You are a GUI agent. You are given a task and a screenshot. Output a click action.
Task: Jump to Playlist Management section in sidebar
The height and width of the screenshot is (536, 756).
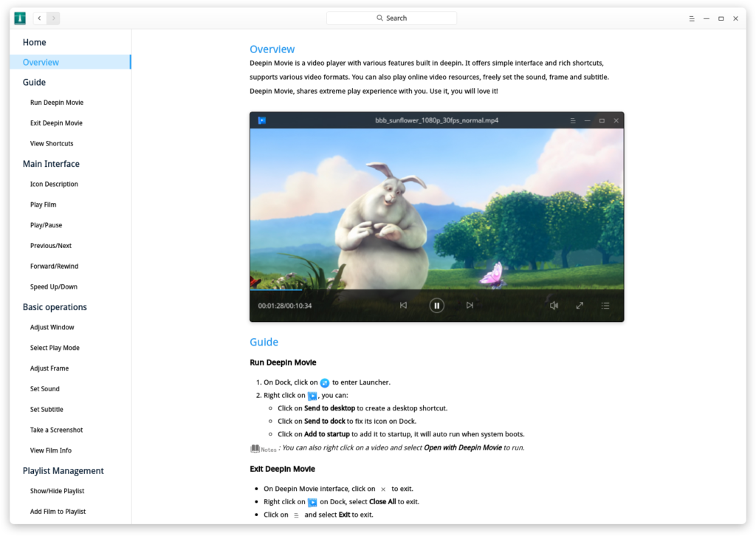[x=63, y=471]
